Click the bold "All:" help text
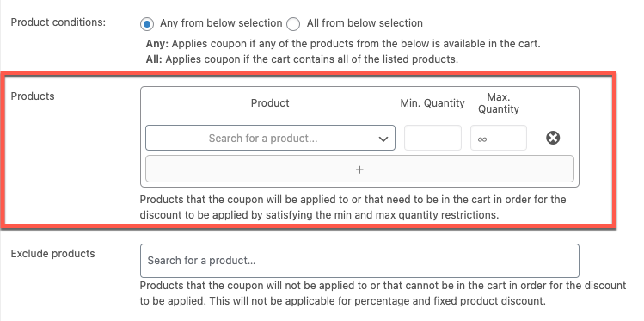Viewport: 644px width, 321px height. click(x=155, y=59)
